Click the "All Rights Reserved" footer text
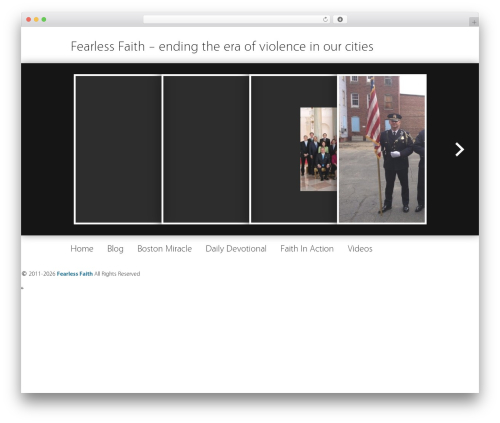This screenshot has height=423, width=500. click(117, 274)
